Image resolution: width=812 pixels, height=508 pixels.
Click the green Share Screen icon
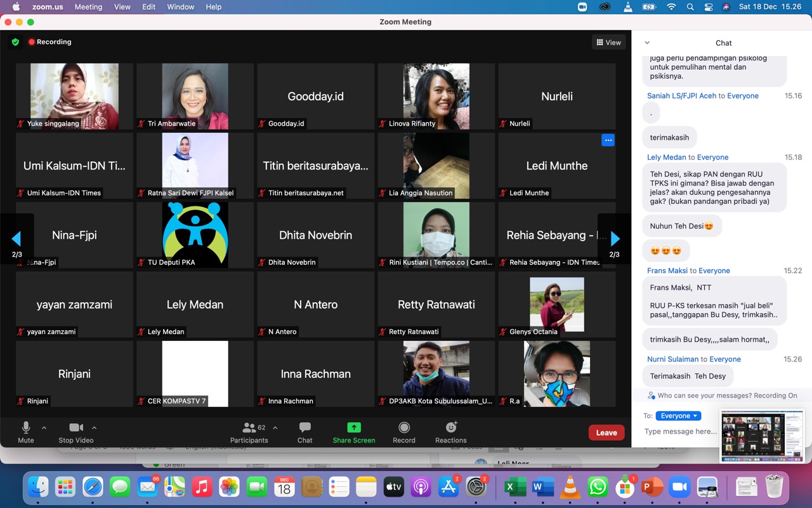[x=354, y=427]
